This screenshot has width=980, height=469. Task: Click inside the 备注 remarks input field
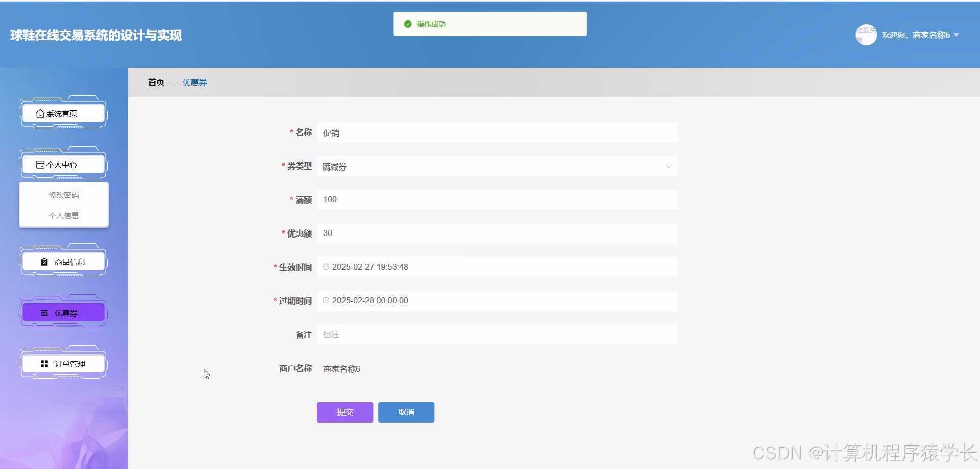[497, 335]
